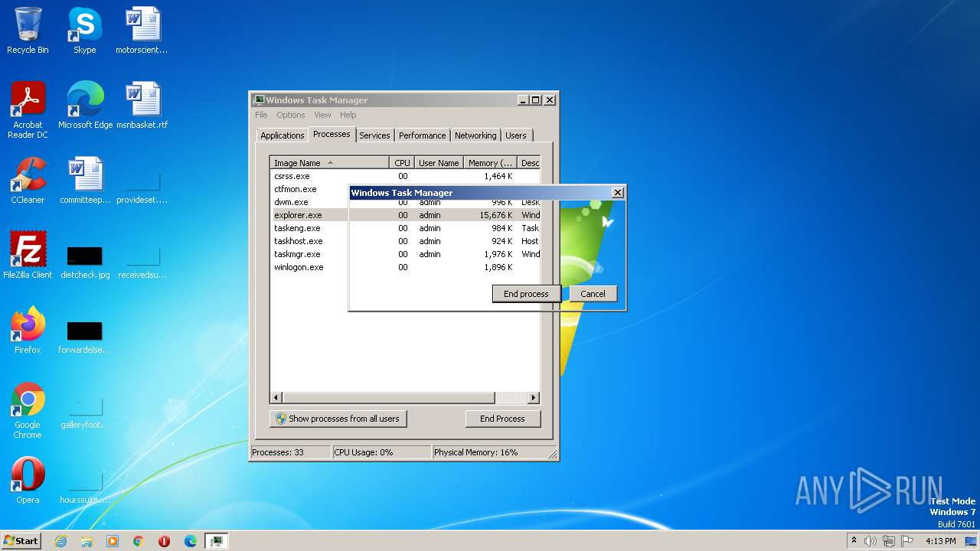Open the View menu in Task Manager
This screenshot has height=551, width=980.
point(322,115)
